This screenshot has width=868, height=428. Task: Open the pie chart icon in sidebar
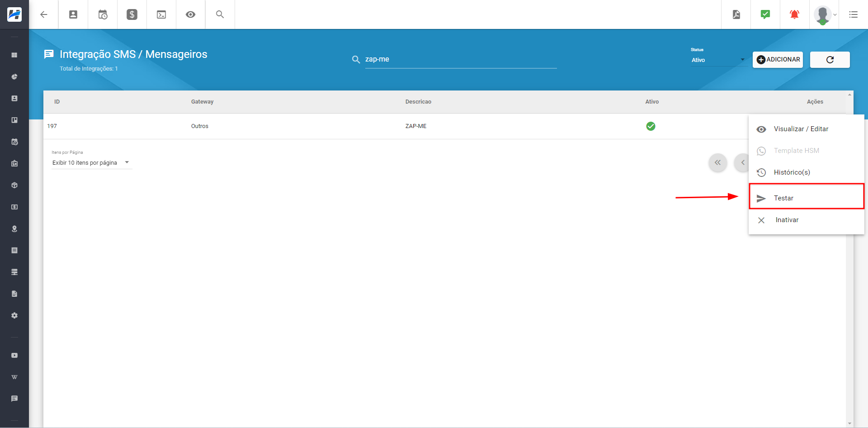point(14,76)
